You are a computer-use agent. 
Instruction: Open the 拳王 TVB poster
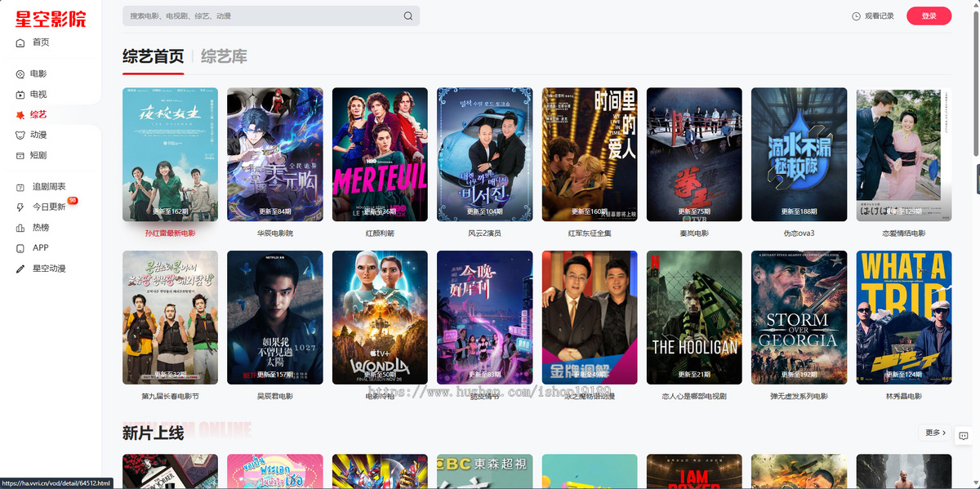pos(694,154)
